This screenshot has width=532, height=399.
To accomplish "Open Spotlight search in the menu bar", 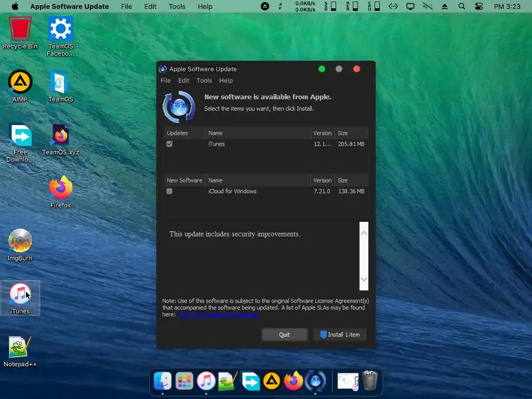I will pyautogui.click(x=462, y=6).
